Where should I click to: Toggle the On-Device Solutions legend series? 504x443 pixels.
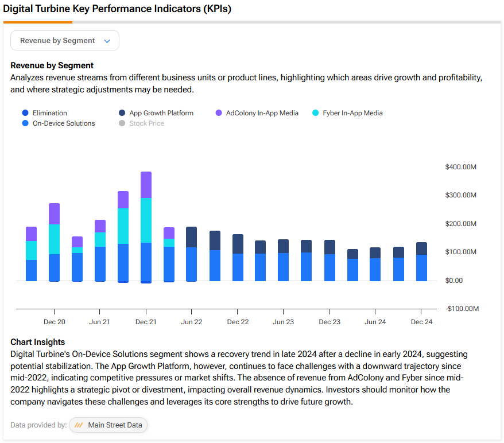(x=59, y=123)
